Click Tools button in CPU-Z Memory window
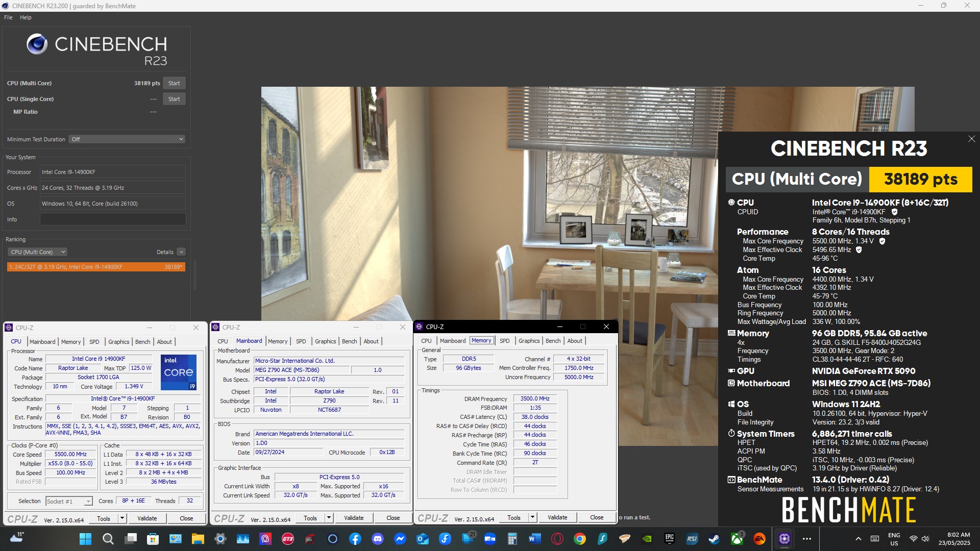 click(x=514, y=517)
